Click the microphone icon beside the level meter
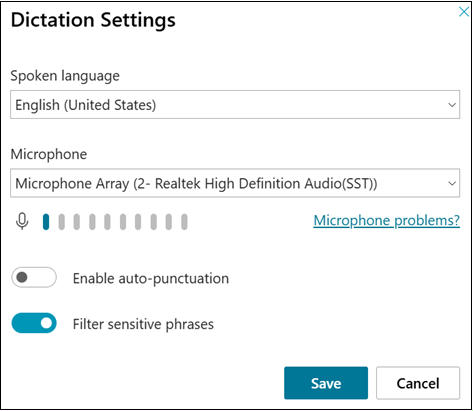This screenshot has width=473, height=411. click(22, 221)
